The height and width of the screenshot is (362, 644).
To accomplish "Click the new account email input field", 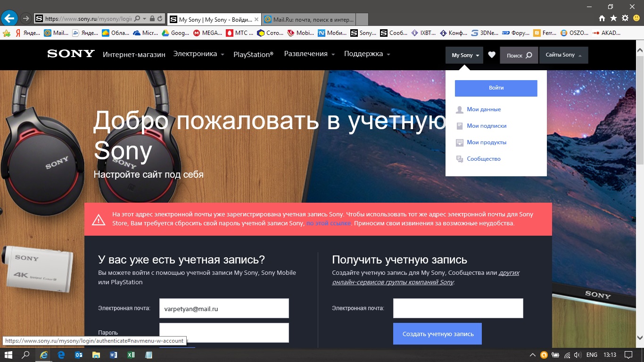I will point(457,308).
